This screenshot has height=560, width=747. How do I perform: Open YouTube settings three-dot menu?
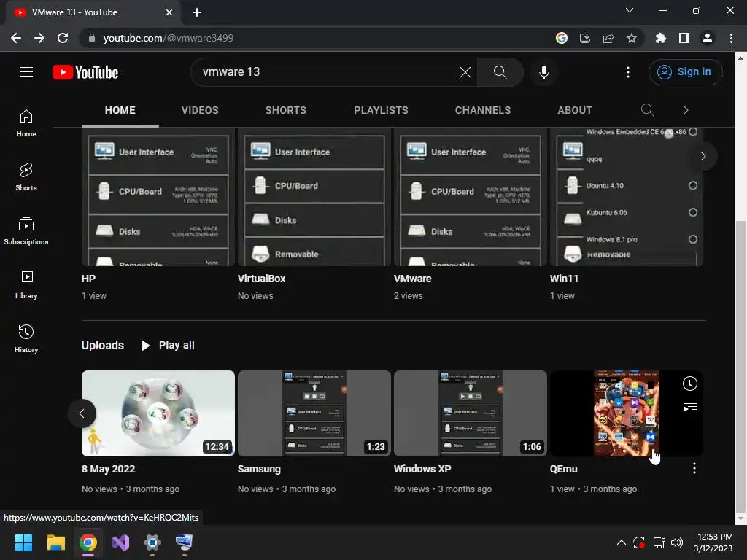(628, 72)
